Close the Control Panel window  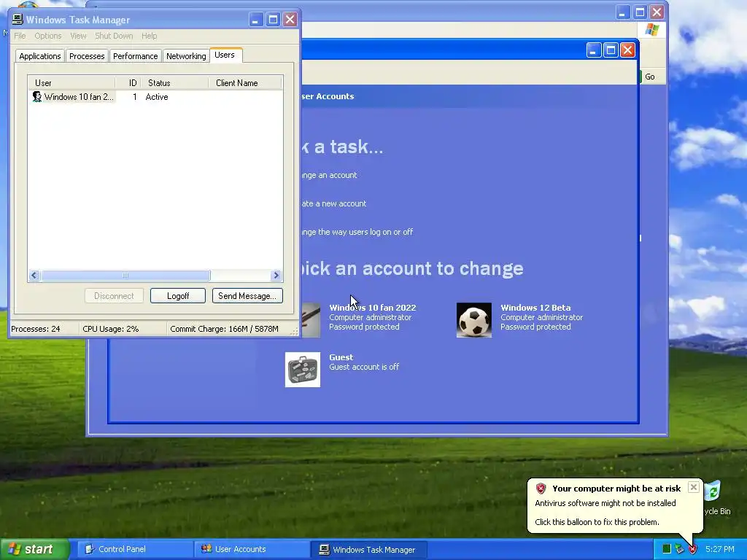657,12
